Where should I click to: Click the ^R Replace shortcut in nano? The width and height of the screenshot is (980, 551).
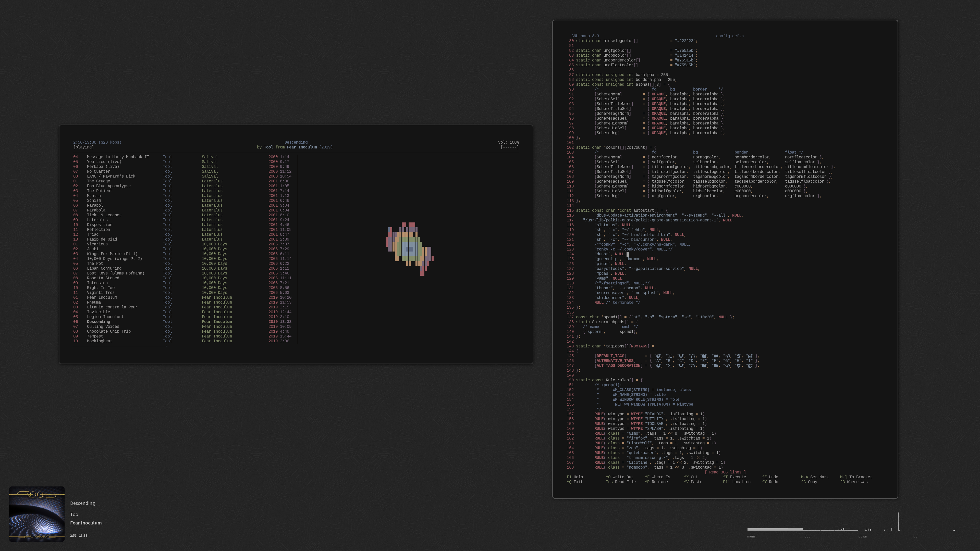tap(656, 482)
